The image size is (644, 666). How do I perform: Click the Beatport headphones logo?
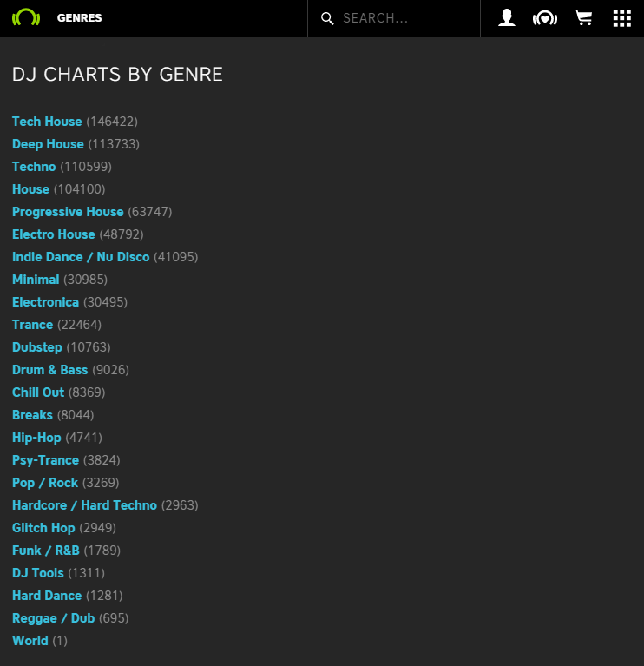pos(26,18)
